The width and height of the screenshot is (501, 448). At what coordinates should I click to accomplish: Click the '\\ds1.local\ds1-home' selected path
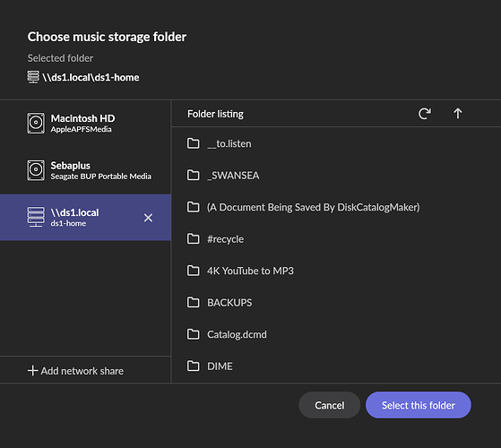[x=91, y=77]
